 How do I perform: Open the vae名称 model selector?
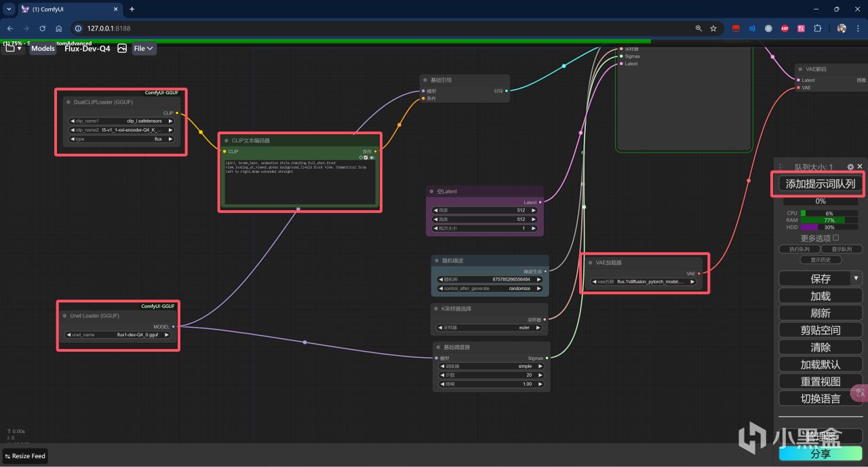pyautogui.click(x=644, y=281)
